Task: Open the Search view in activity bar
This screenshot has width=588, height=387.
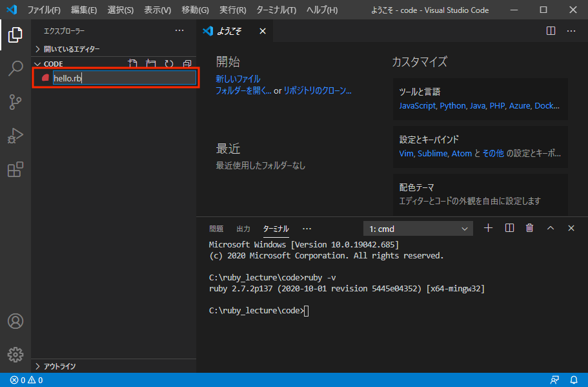Action: 15,68
